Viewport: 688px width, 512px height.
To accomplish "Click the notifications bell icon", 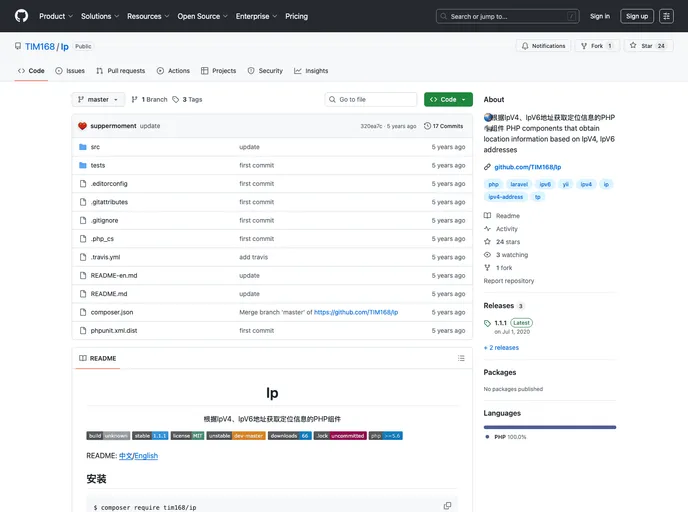I will [x=525, y=46].
